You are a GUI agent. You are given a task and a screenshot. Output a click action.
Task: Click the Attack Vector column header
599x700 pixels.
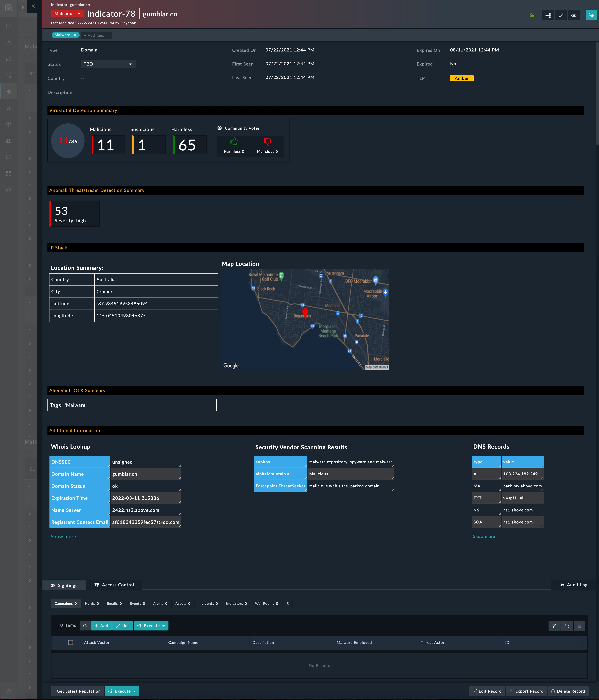tap(97, 643)
